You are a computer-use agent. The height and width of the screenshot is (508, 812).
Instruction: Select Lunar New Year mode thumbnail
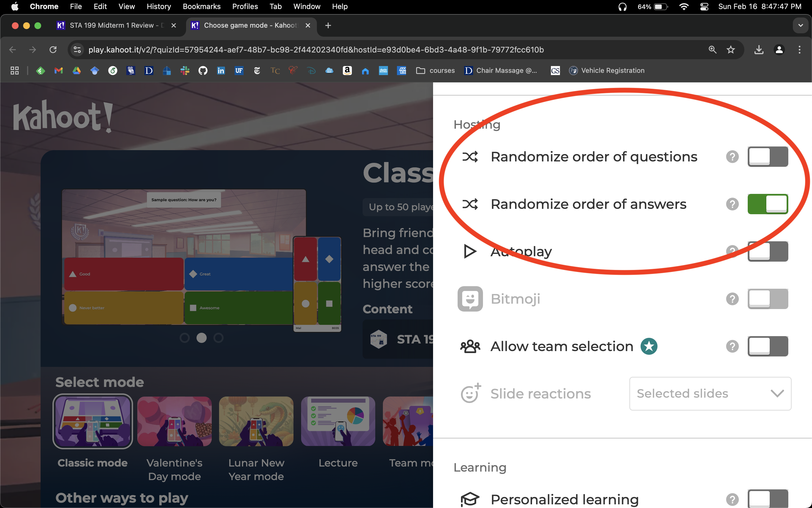point(256,421)
